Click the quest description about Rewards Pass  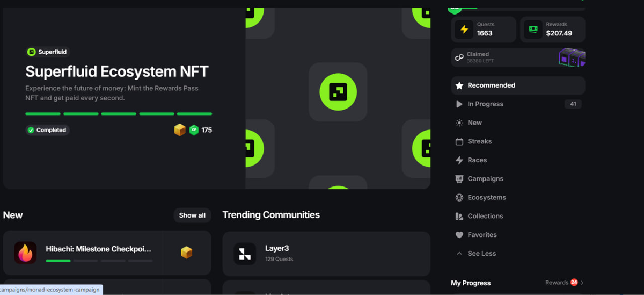coord(112,93)
